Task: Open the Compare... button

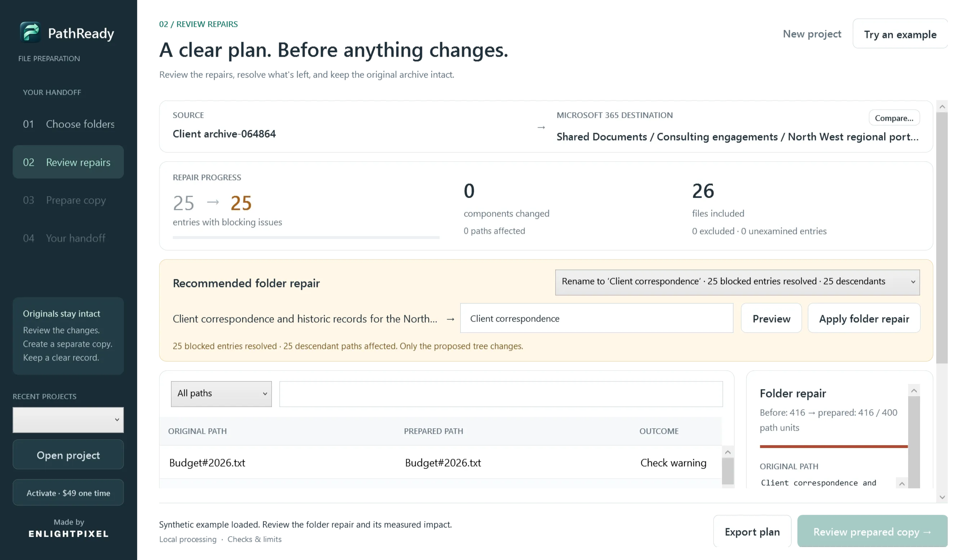Action: 894,118
